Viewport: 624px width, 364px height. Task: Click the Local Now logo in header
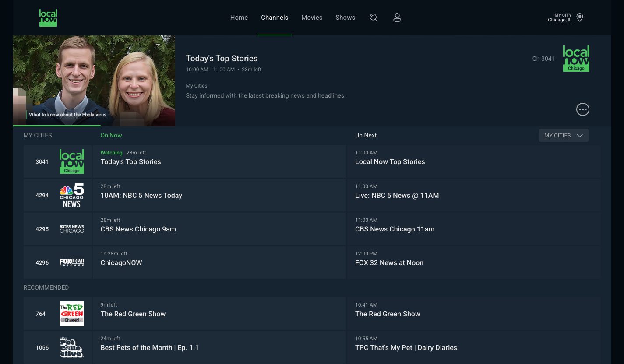pos(48,18)
